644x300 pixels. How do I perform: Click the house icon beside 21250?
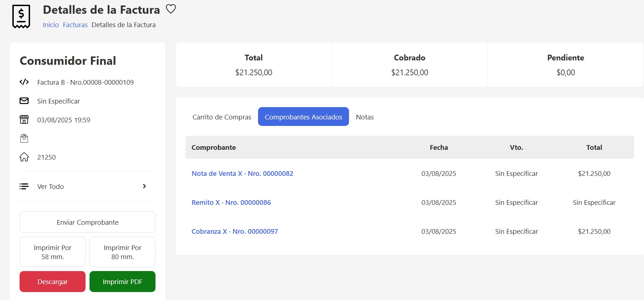click(24, 157)
